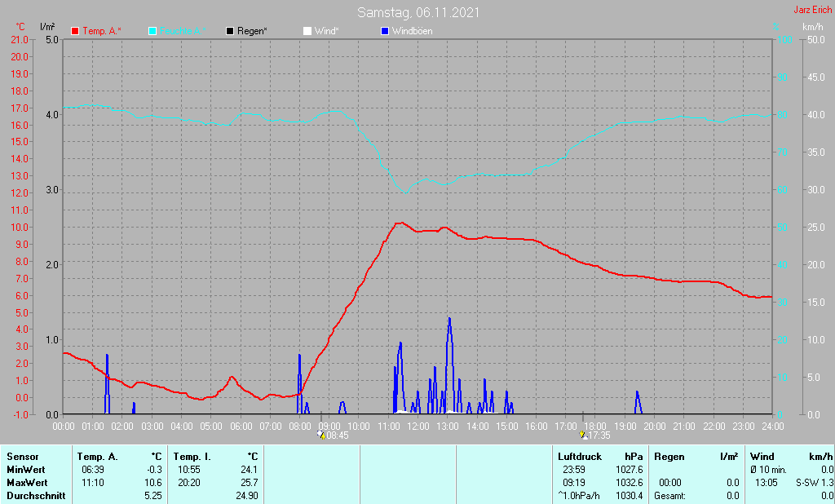Click the white Wind legend square
This screenshot has height=504, width=835.
(x=307, y=31)
